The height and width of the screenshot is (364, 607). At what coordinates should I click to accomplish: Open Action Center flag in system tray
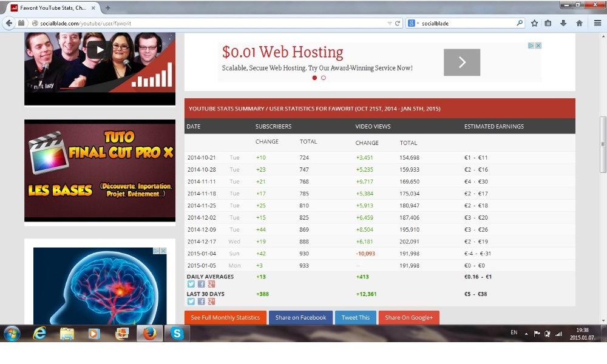coord(537,334)
